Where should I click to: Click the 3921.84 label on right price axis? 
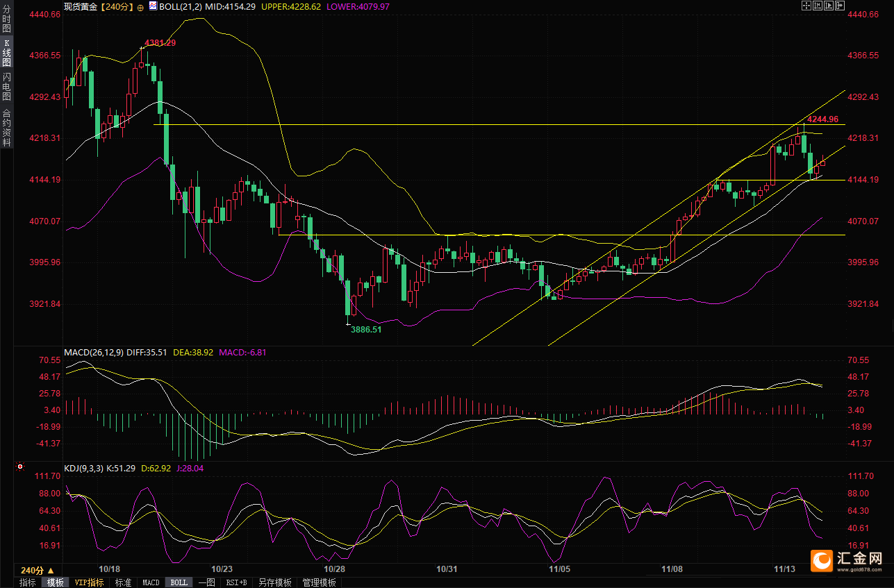(865, 304)
